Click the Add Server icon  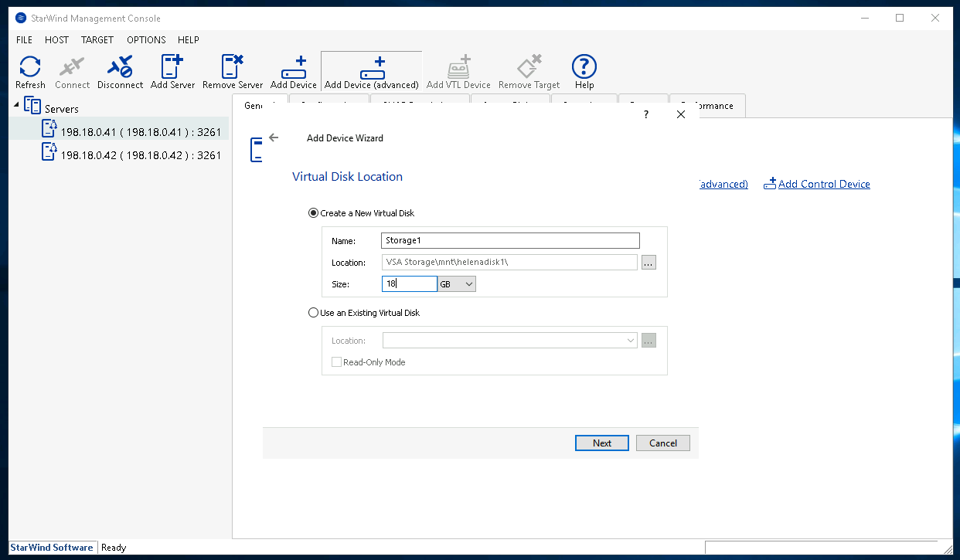click(x=172, y=72)
